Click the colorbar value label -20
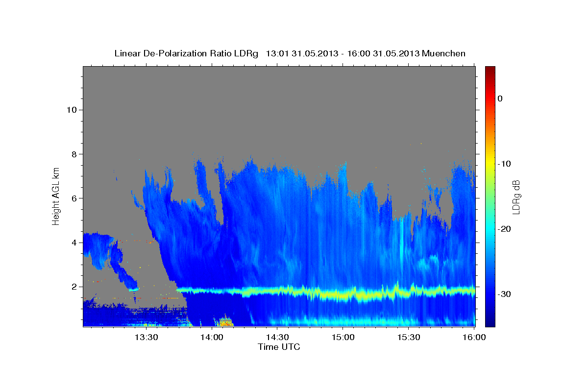588x392 pixels. click(x=505, y=229)
